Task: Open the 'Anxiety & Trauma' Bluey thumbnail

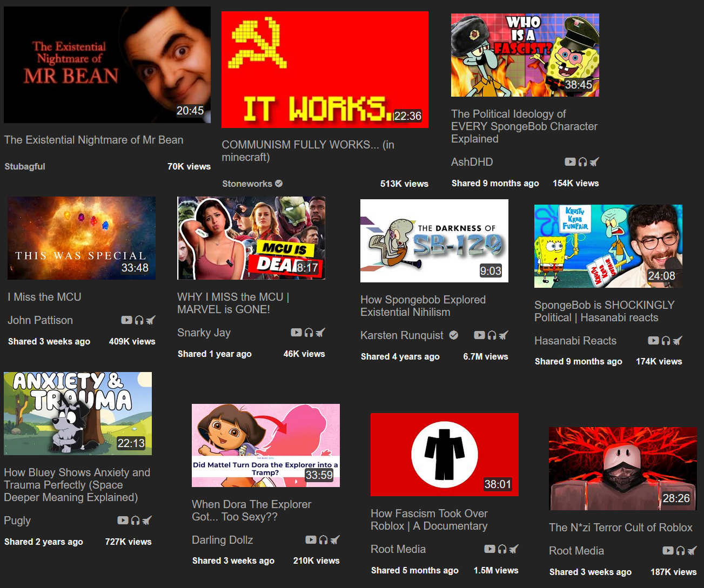Action: pyautogui.click(x=78, y=414)
